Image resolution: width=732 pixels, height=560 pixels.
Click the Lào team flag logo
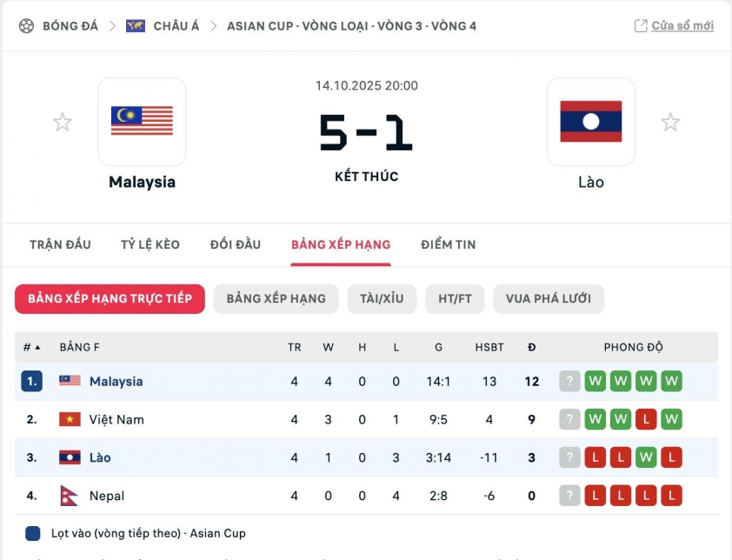click(590, 121)
